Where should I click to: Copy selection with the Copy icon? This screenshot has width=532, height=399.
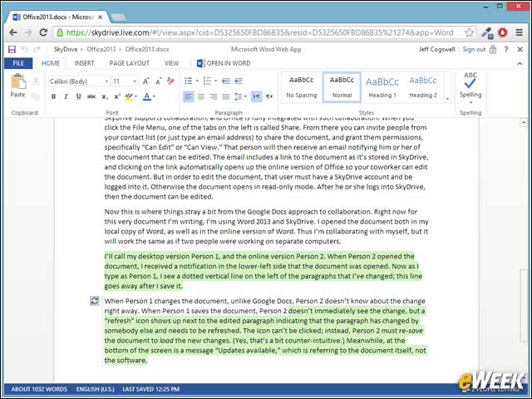tap(36, 96)
